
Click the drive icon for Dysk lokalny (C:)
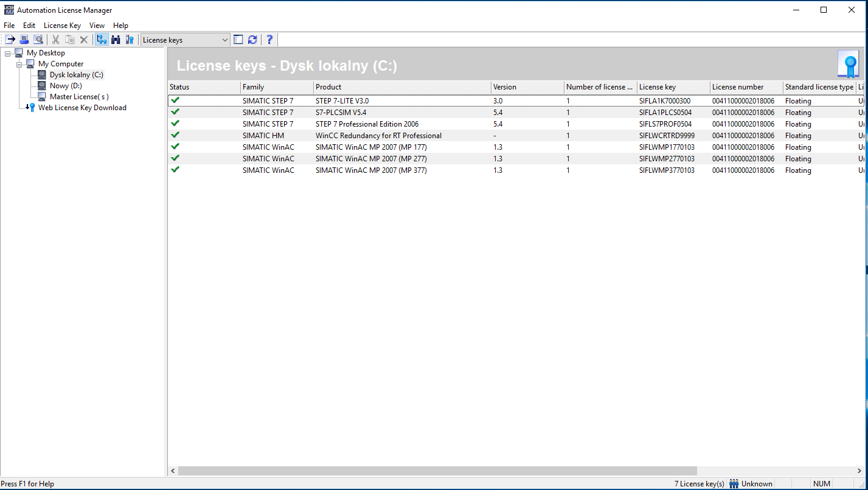click(42, 75)
